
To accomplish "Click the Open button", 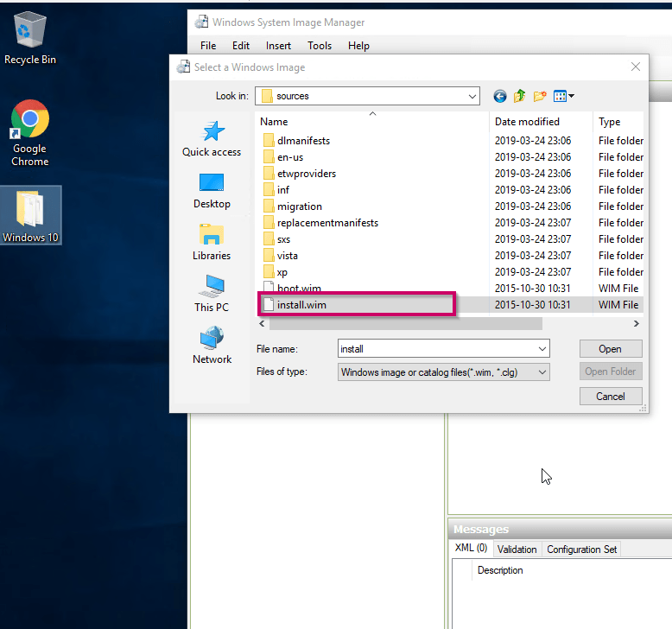I will tap(610, 349).
